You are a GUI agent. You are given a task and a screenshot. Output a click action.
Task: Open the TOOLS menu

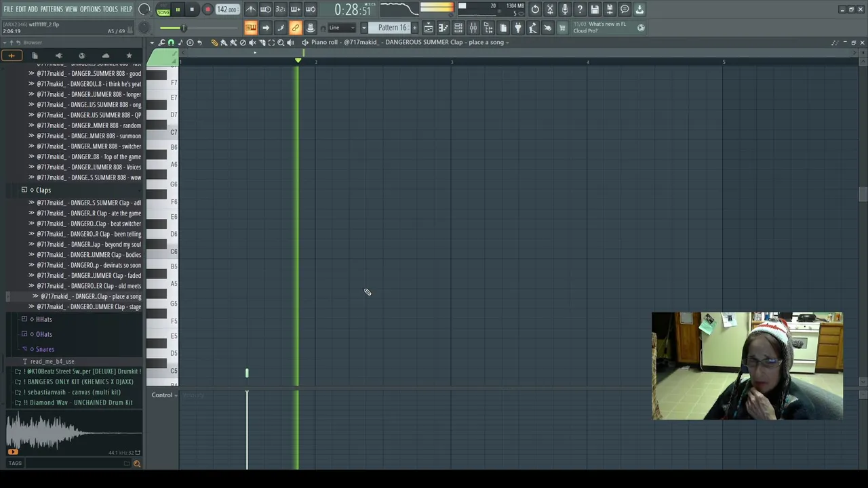111,9
